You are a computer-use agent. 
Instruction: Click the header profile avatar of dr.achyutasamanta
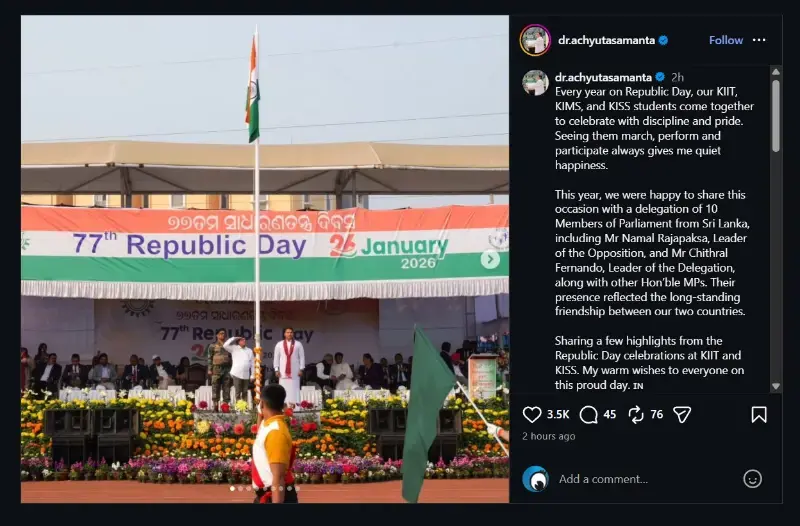(535, 40)
